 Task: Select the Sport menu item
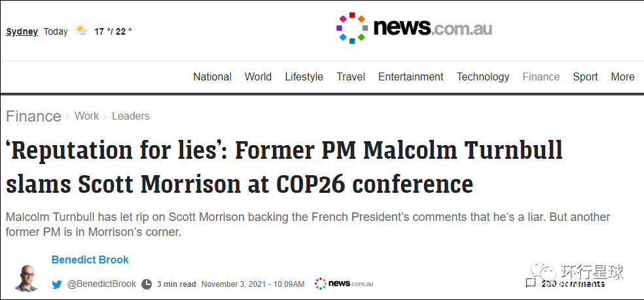pos(585,76)
